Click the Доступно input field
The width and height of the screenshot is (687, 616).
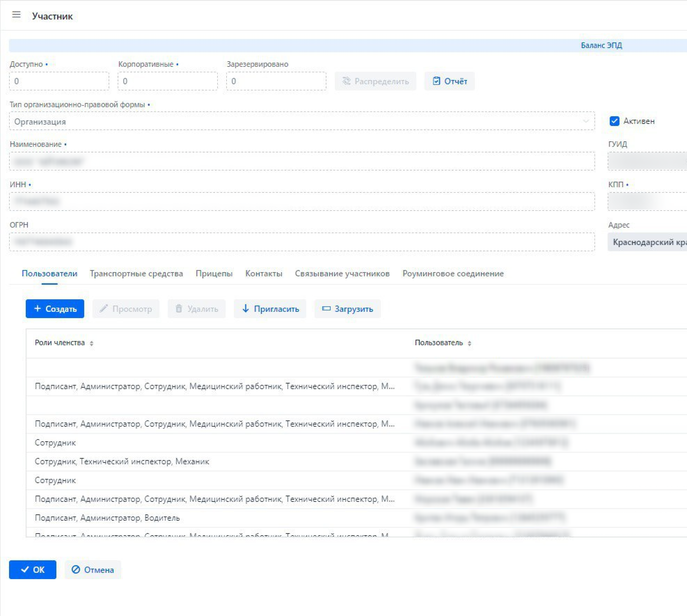click(x=59, y=81)
